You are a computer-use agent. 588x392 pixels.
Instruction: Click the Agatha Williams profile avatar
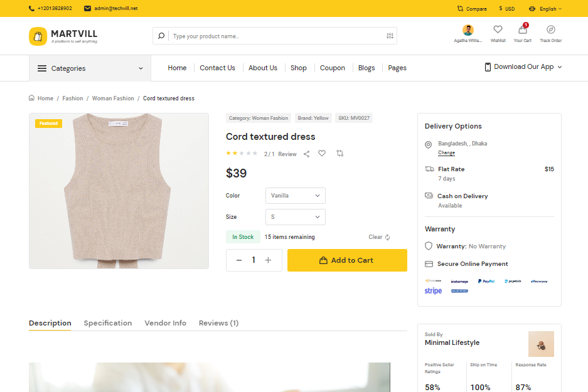pyautogui.click(x=468, y=30)
